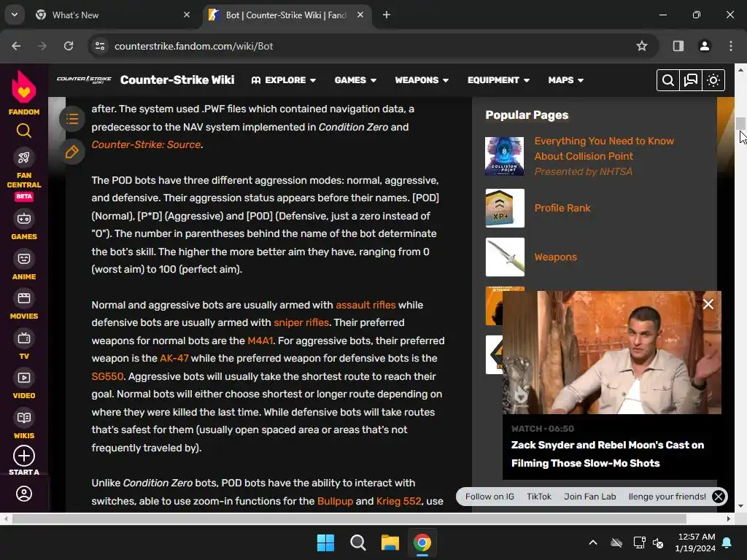Click the TikTok link

539,496
